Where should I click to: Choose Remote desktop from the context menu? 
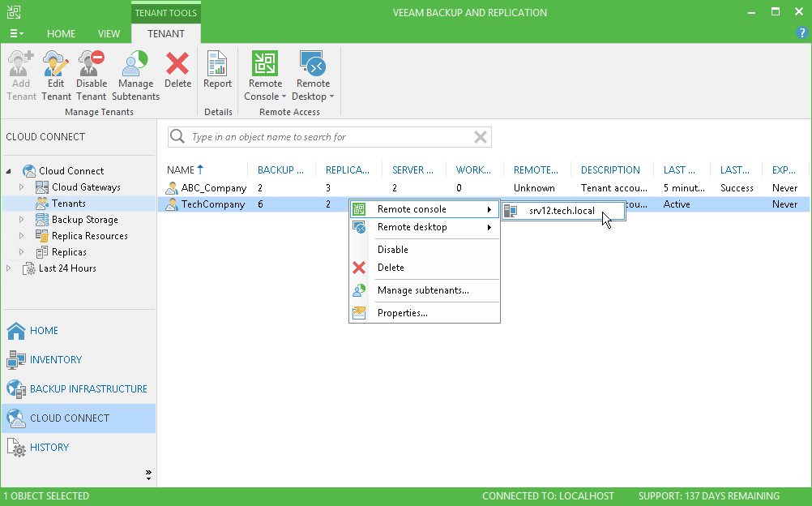[424, 227]
